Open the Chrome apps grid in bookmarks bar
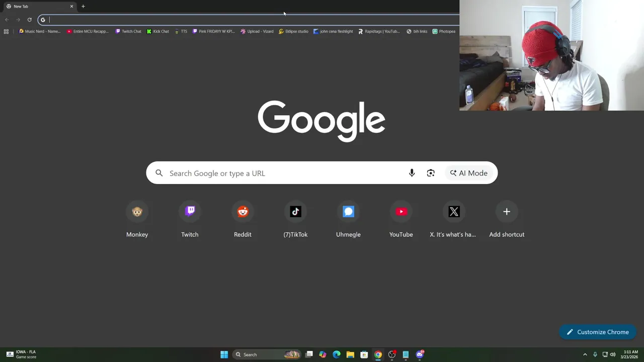This screenshot has height=362, width=644. tap(6, 31)
